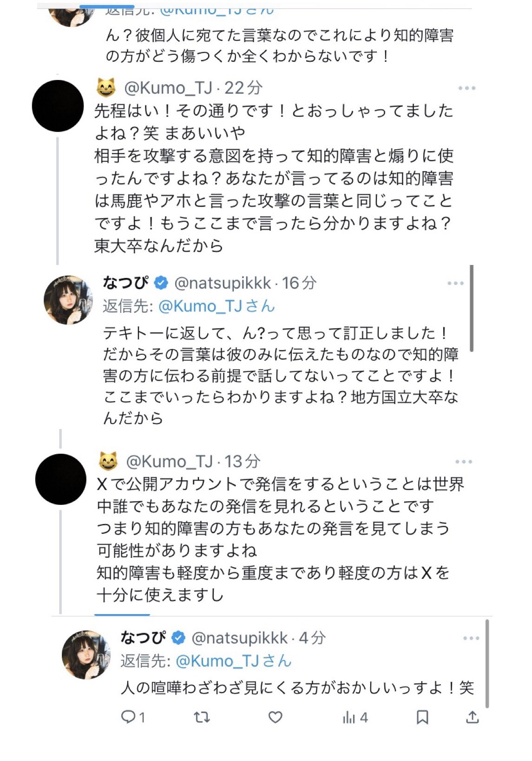Screen dimensions: 532x761
Task: Open @Kumo_TJ handle on 22分 tweet
Action: point(169,87)
